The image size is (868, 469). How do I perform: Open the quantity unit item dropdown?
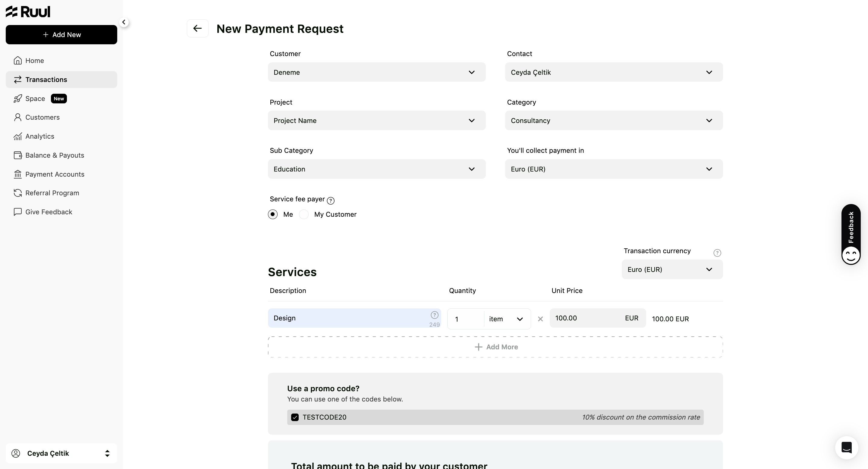click(x=507, y=319)
